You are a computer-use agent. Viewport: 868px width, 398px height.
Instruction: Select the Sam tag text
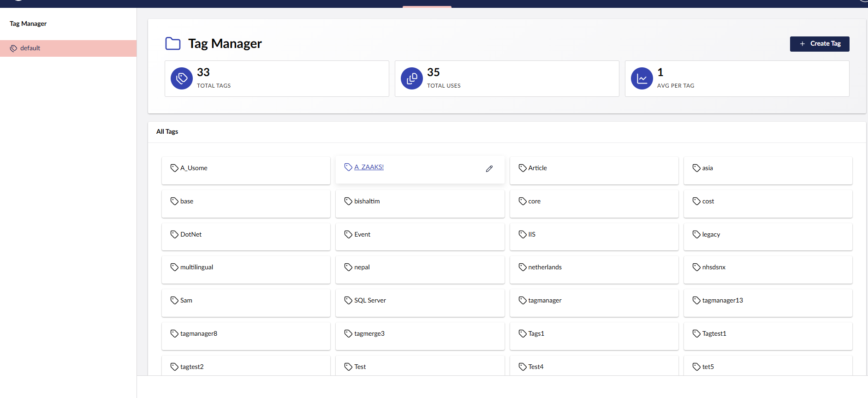(186, 300)
